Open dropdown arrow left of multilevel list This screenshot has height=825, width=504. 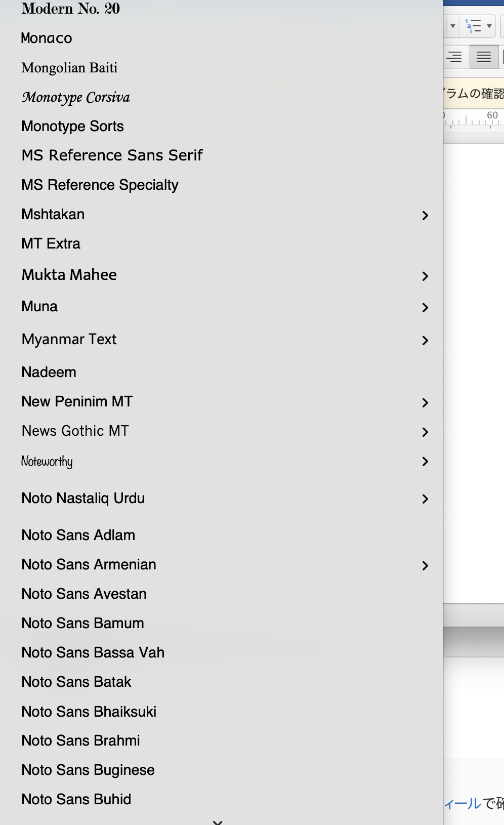point(452,26)
